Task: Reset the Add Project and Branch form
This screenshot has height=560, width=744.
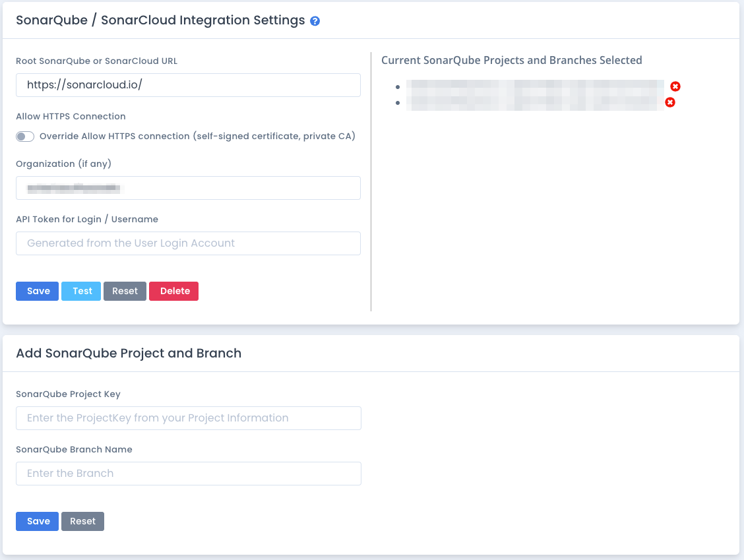Action: (82, 522)
